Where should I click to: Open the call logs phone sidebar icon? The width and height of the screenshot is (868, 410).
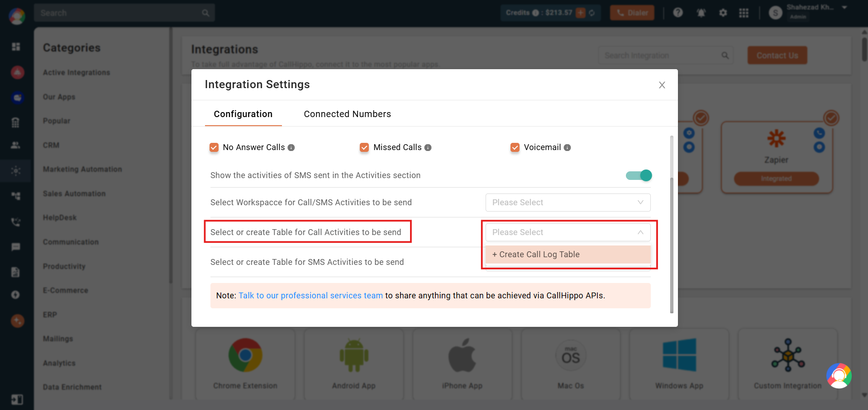16,222
